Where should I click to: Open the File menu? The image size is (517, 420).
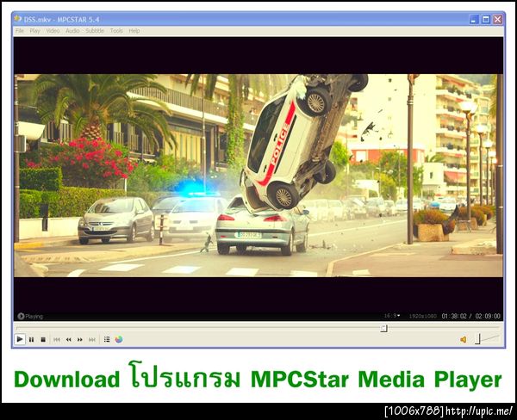click(x=20, y=31)
